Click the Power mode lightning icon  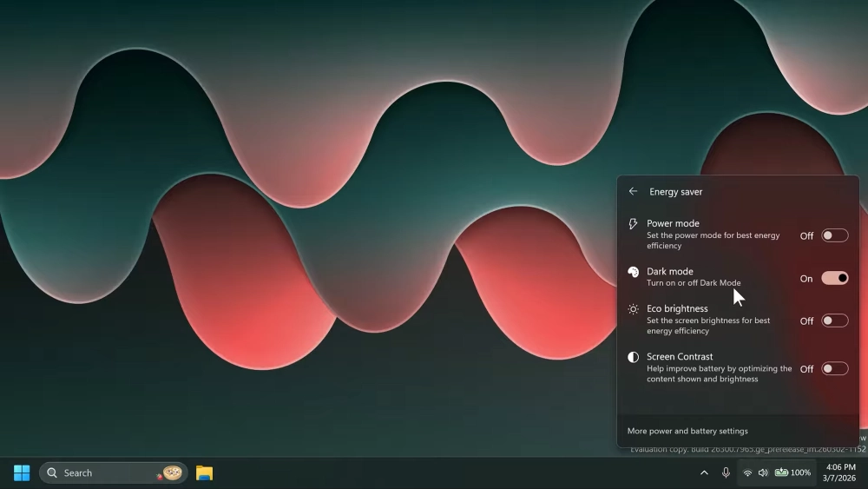(633, 224)
